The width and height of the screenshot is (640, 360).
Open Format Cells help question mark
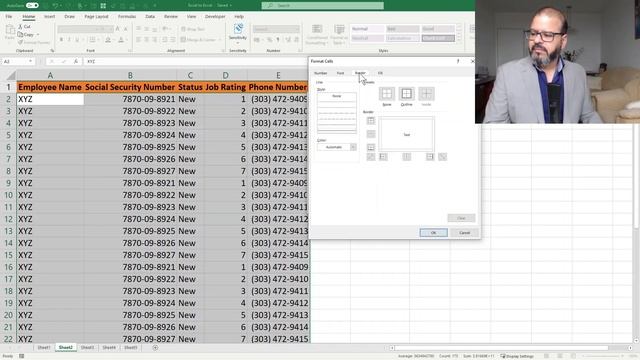[x=458, y=61]
